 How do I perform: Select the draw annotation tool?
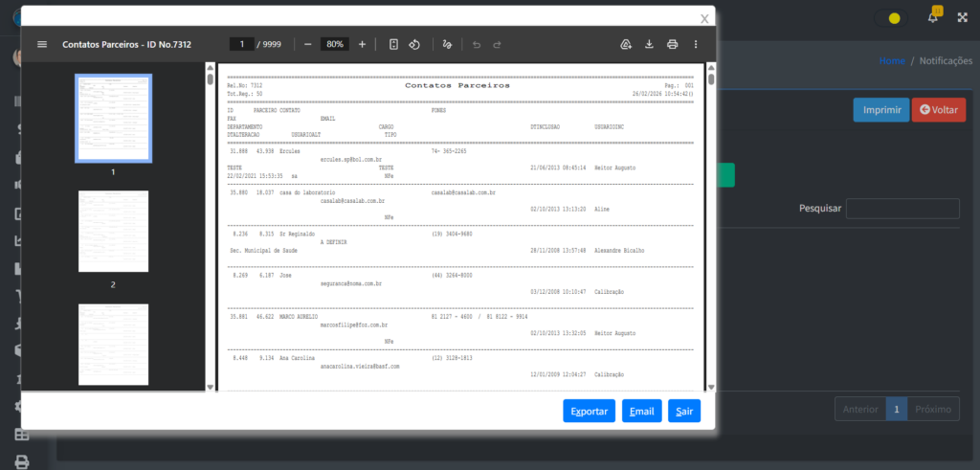click(x=447, y=44)
